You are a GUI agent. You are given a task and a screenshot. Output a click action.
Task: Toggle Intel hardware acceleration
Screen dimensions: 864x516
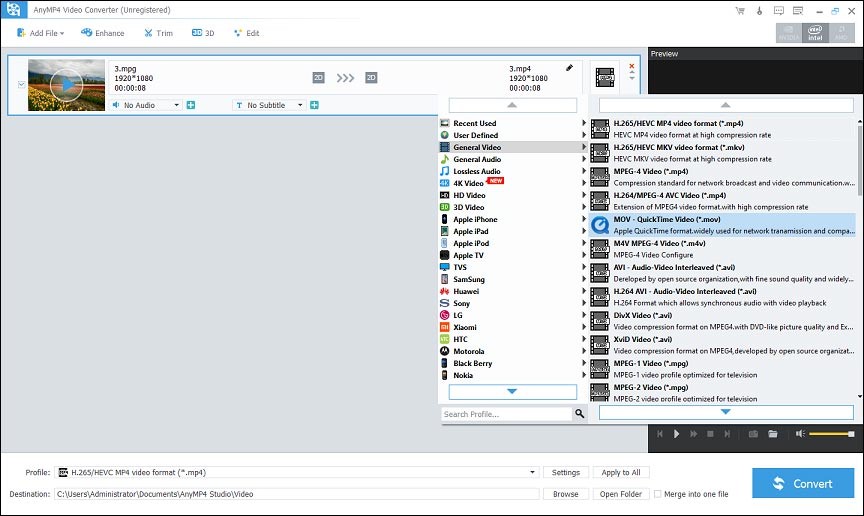coord(815,33)
